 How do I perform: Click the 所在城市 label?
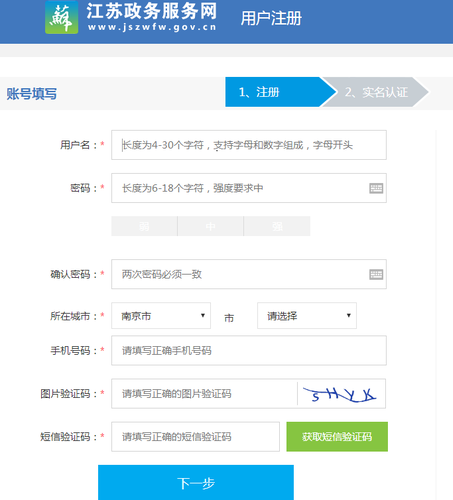pos(73,316)
